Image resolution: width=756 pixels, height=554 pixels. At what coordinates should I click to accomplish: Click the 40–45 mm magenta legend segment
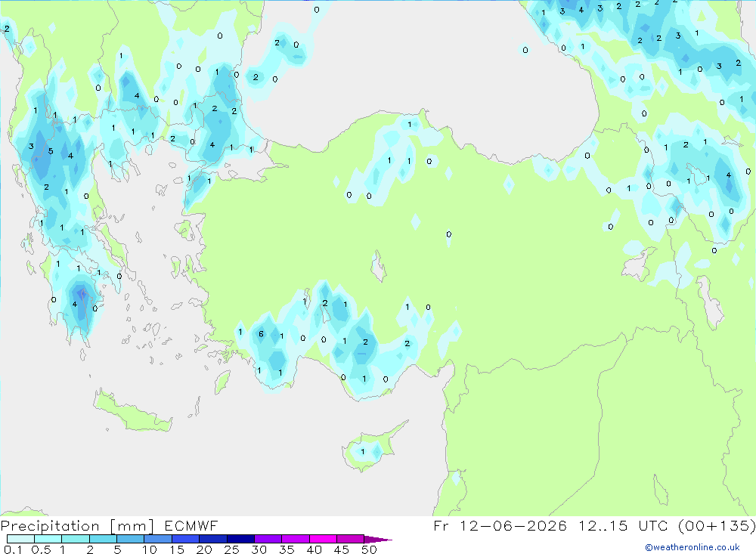coord(323,539)
